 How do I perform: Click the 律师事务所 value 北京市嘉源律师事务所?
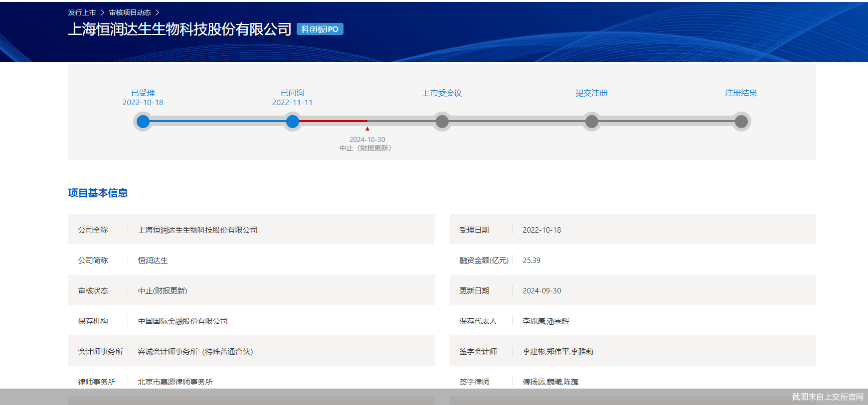coord(175,382)
